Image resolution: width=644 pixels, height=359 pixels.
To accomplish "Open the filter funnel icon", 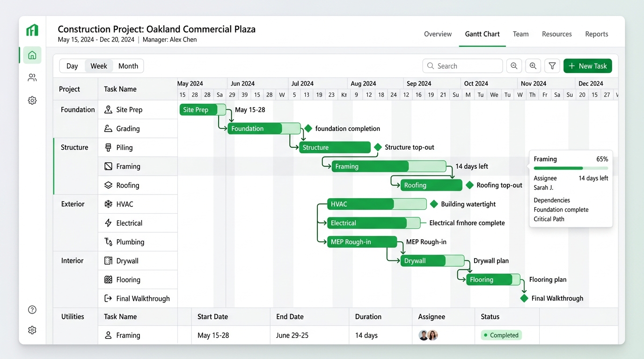I will 552,66.
